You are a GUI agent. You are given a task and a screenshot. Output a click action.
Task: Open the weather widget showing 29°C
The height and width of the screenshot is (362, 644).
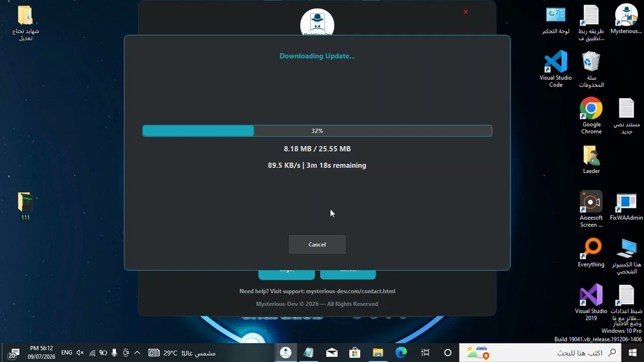point(182,353)
